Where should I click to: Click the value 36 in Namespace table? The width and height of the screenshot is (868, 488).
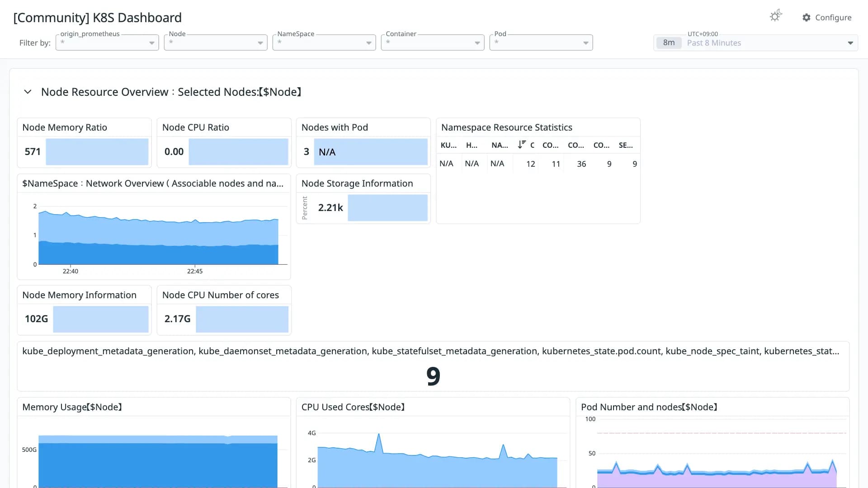581,164
